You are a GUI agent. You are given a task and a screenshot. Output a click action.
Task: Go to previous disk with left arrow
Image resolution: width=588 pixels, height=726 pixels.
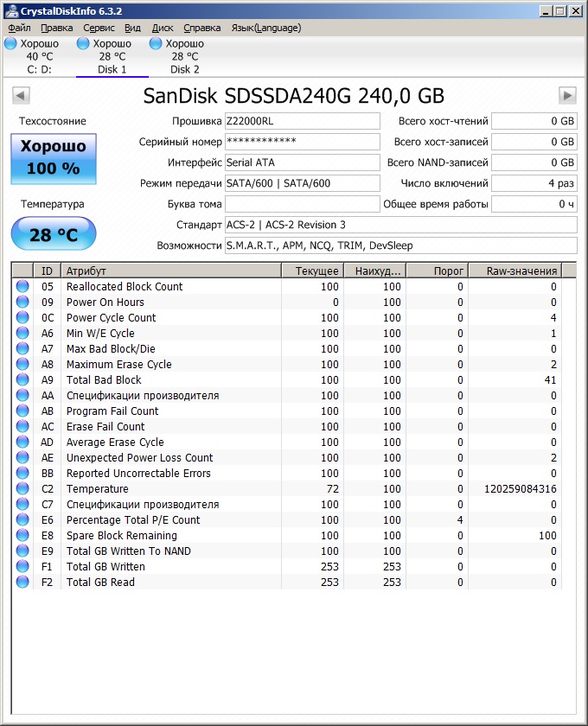(21, 96)
